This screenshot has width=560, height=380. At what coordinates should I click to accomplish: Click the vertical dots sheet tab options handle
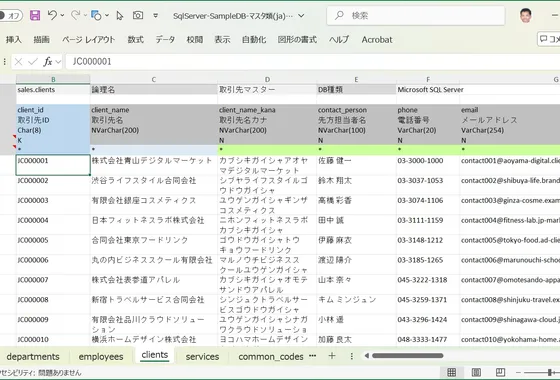click(351, 356)
